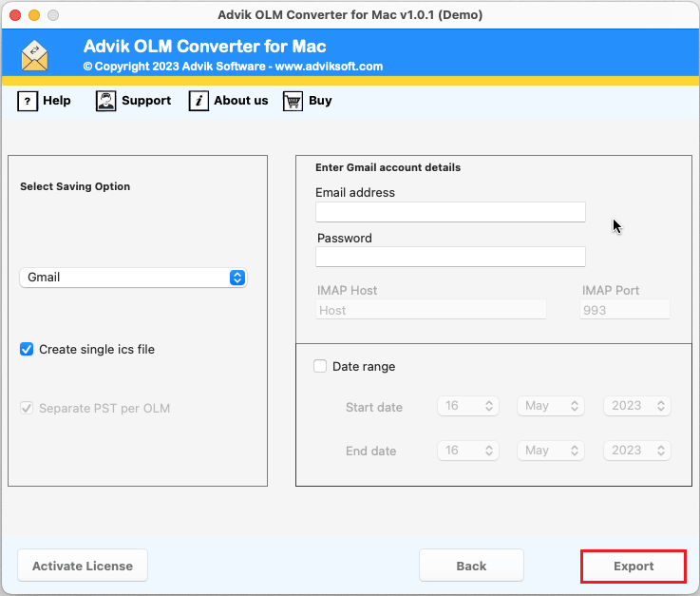Click the Back button

tap(471, 566)
